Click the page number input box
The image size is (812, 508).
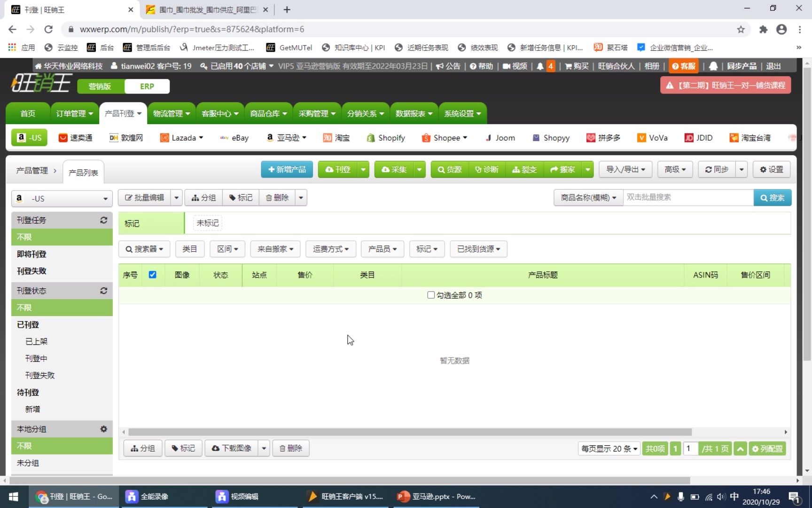click(690, 449)
